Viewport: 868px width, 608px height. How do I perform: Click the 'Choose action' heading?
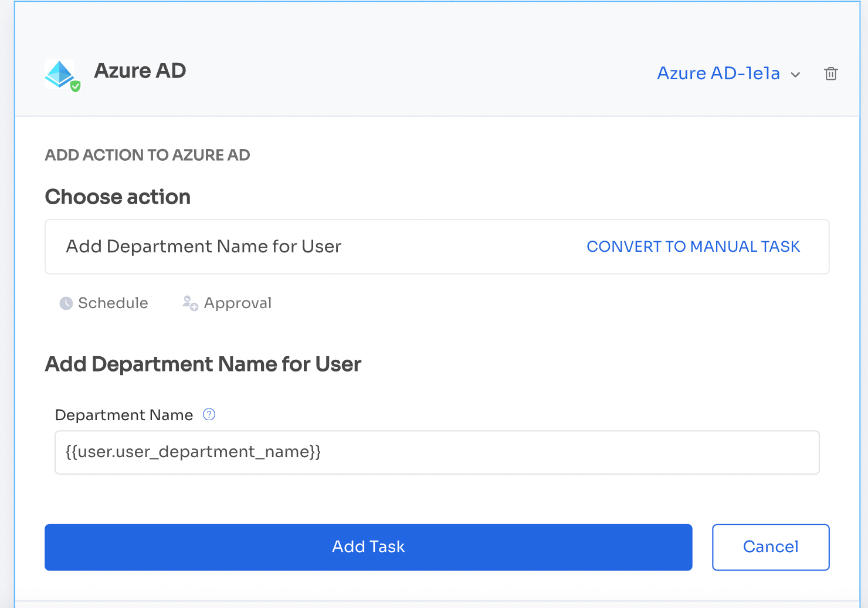(118, 197)
